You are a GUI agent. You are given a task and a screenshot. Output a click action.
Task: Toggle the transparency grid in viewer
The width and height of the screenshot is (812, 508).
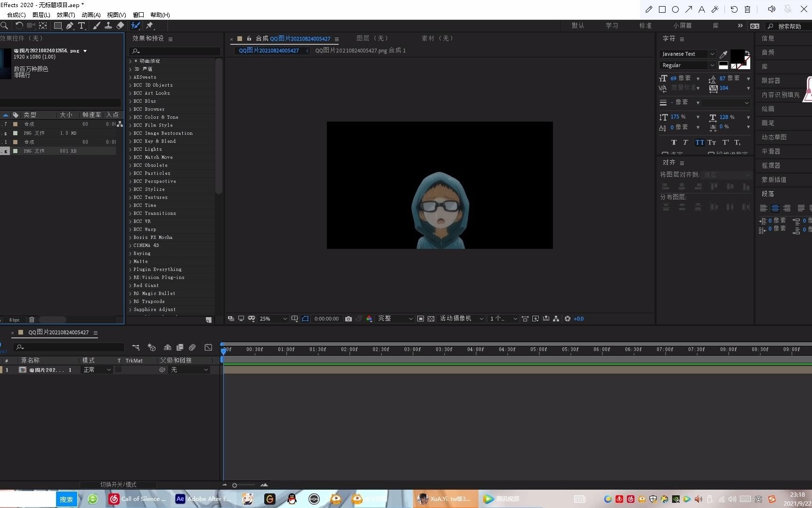tap(431, 319)
